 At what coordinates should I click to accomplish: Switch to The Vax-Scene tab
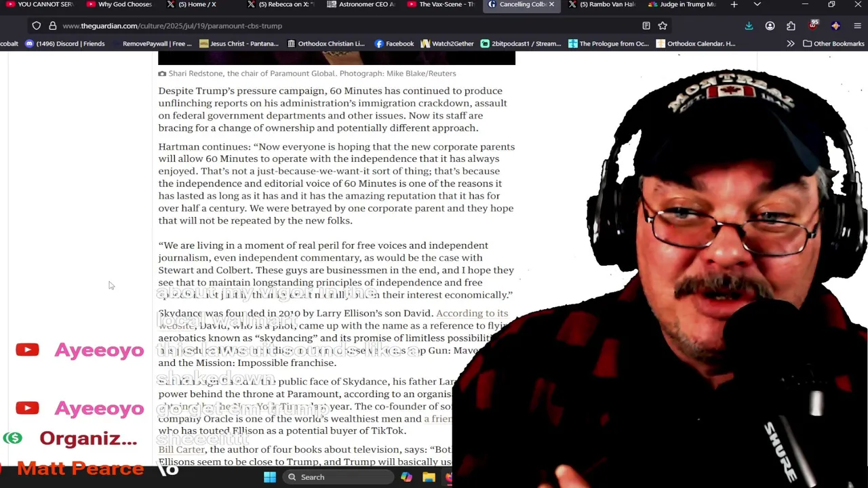(x=441, y=5)
